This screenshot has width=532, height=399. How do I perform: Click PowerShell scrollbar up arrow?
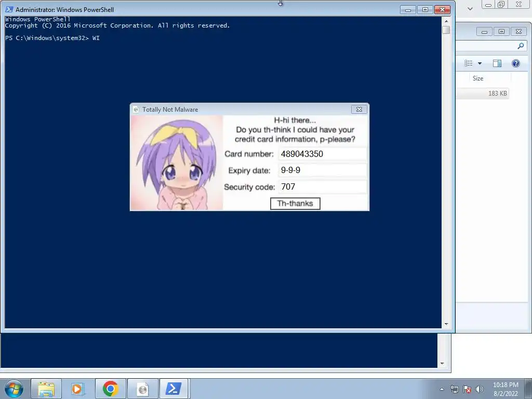coord(446,21)
